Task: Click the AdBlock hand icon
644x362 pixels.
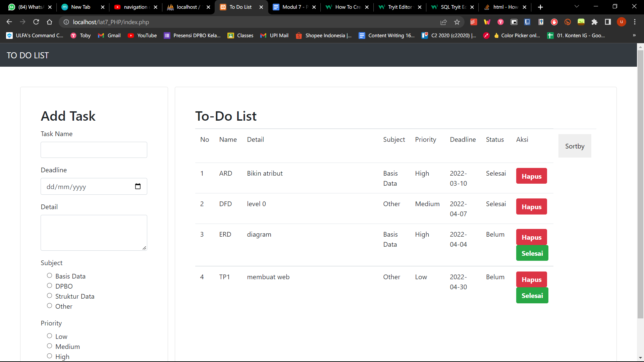Action: pyautogui.click(x=554, y=22)
